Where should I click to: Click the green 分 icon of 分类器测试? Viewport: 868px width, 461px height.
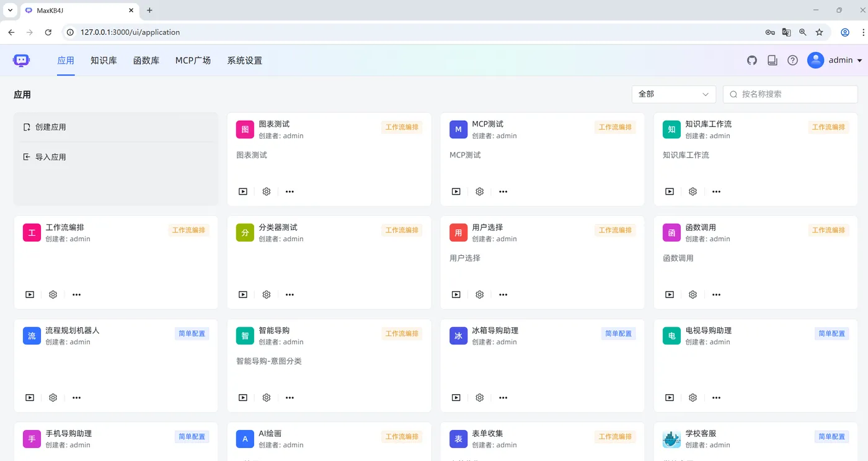point(245,232)
